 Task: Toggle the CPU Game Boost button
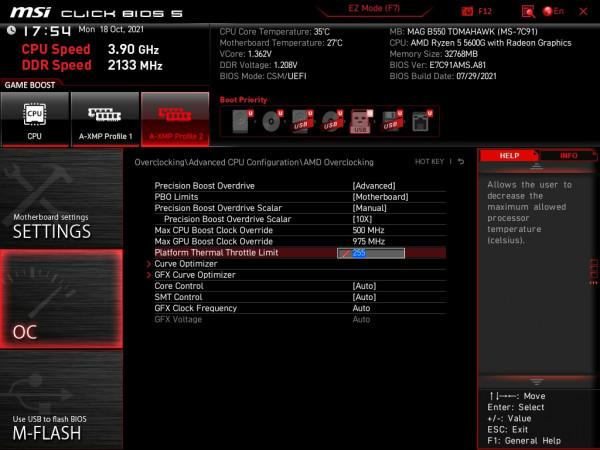tap(35, 120)
